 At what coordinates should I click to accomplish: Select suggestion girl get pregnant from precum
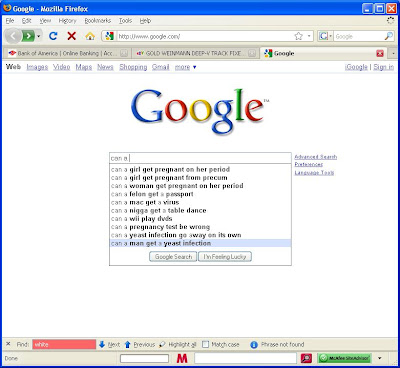point(200,178)
